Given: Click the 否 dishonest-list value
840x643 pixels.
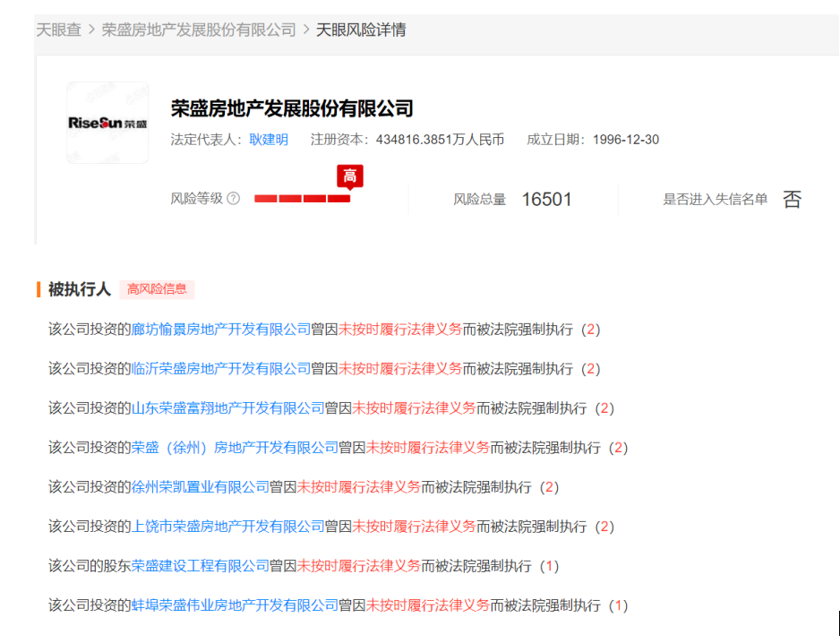Looking at the screenshot, I should point(793,200).
